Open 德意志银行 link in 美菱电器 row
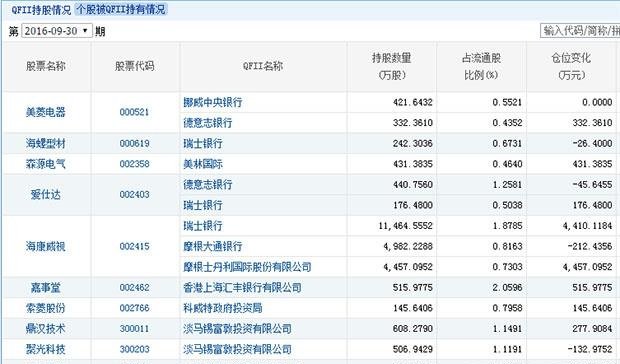The width and height of the screenshot is (620, 364). point(208,123)
